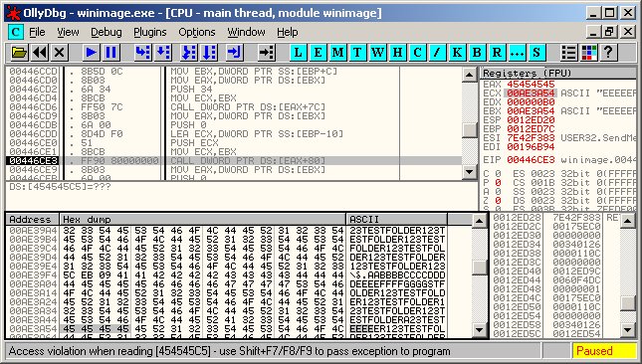Step into with the first step toolbar icon
Image resolution: width=642 pixels, height=364 pixels.
pos(142,53)
